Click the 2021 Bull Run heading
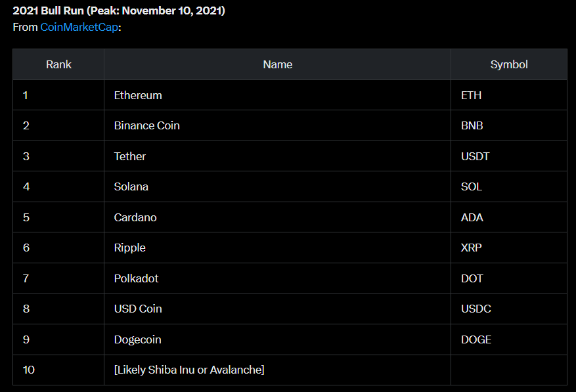The image size is (576, 392). [x=119, y=12]
